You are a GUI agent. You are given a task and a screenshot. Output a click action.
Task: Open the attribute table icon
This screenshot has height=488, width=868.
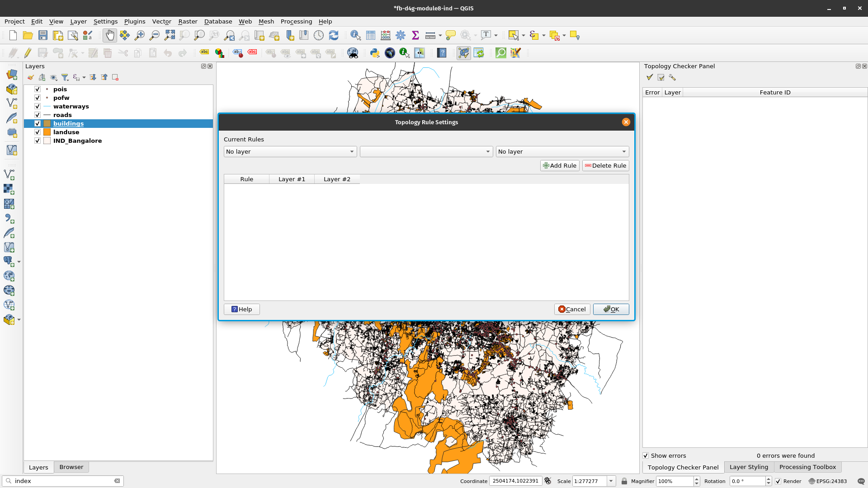(x=371, y=35)
